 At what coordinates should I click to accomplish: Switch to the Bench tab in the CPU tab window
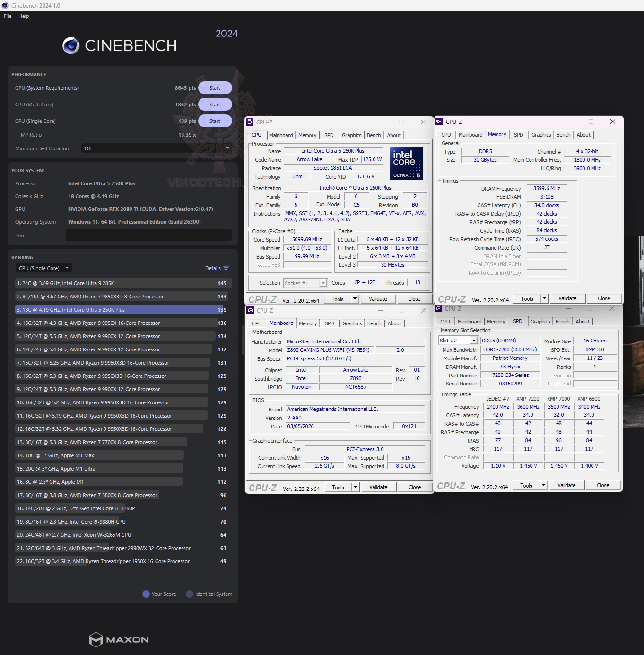coord(374,135)
